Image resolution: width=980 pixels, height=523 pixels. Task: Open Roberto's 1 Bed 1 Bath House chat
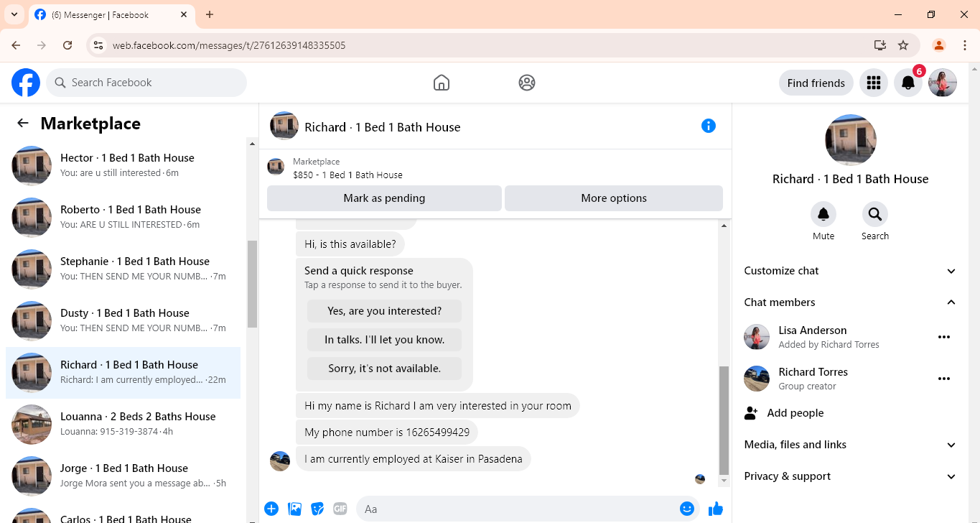[x=123, y=218]
